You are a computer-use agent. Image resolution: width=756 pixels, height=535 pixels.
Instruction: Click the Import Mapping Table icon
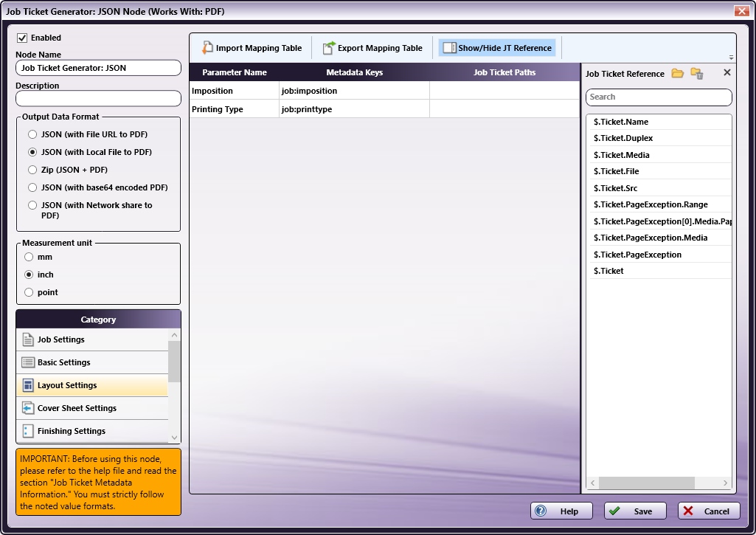click(207, 48)
